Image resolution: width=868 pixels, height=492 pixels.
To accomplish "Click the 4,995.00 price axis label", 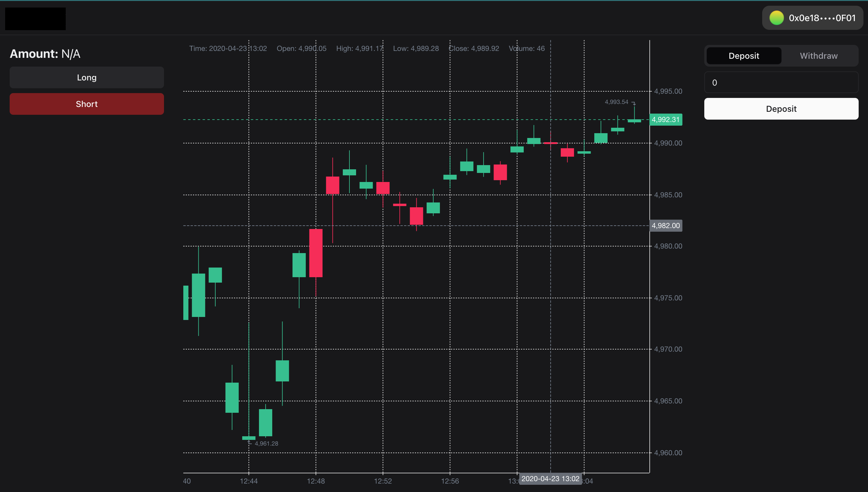I will click(x=668, y=91).
